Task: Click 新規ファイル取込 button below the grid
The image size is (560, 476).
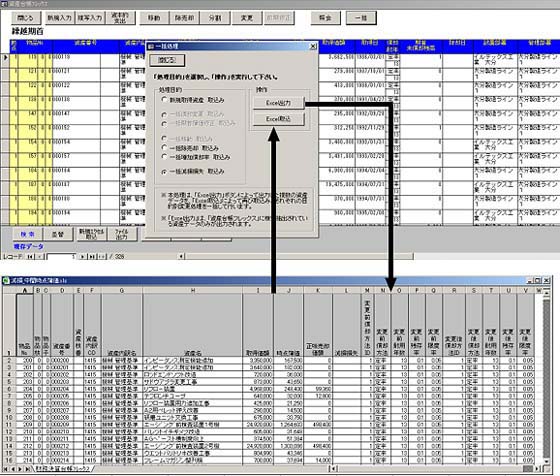Action: point(91,234)
